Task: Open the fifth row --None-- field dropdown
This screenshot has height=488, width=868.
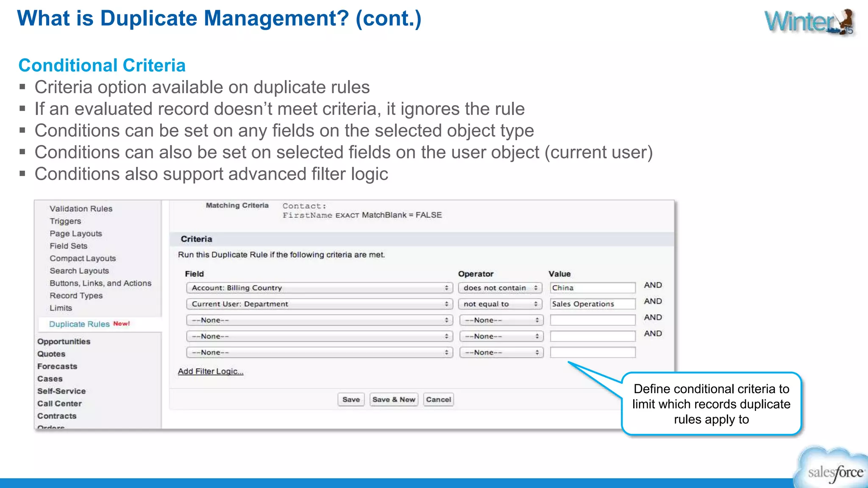Action: (x=320, y=352)
